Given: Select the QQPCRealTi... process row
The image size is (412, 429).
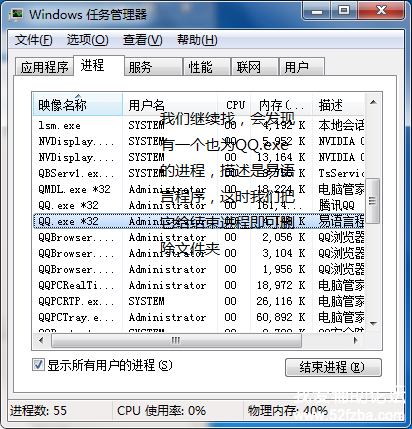Looking at the screenshot, I should (199, 285).
